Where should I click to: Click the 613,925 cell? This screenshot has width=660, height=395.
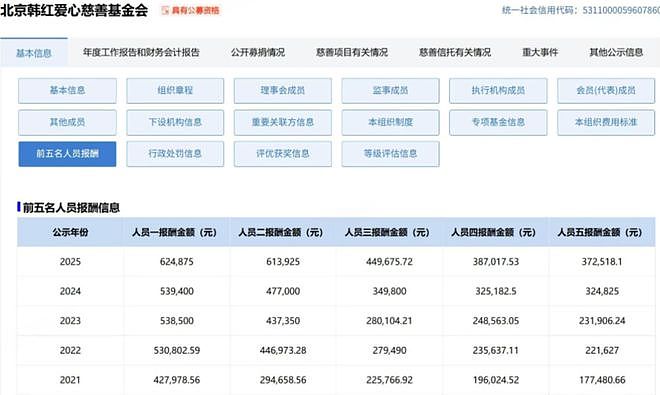283,262
